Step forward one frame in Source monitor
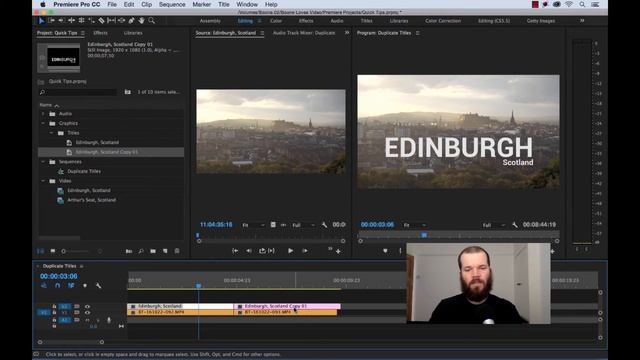The width and height of the screenshot is (640, 360). (x=305, y=251)
